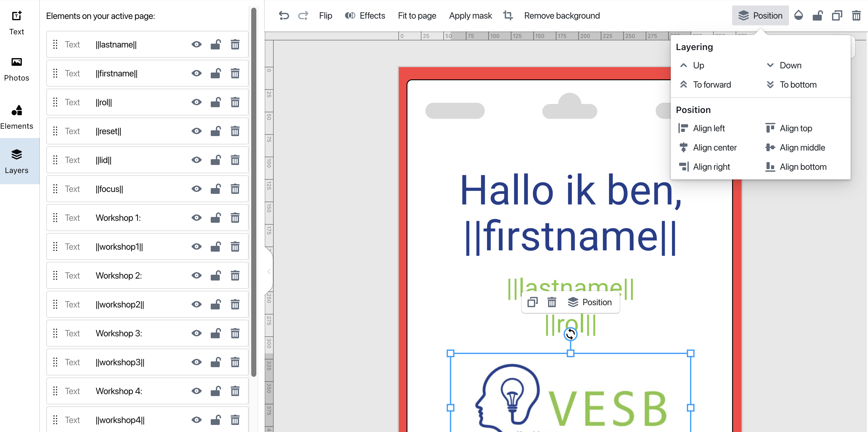
Task: Collapse the side panel arrow
Action: click(269, 272)
